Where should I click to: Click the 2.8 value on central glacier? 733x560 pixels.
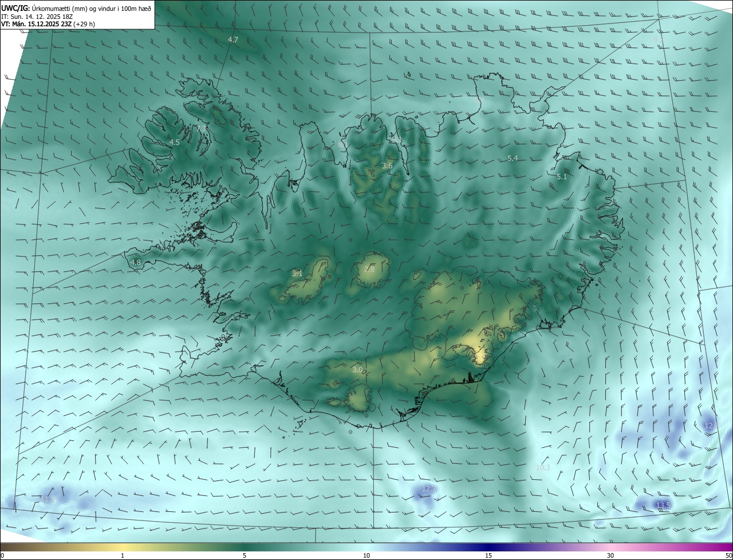369,269
